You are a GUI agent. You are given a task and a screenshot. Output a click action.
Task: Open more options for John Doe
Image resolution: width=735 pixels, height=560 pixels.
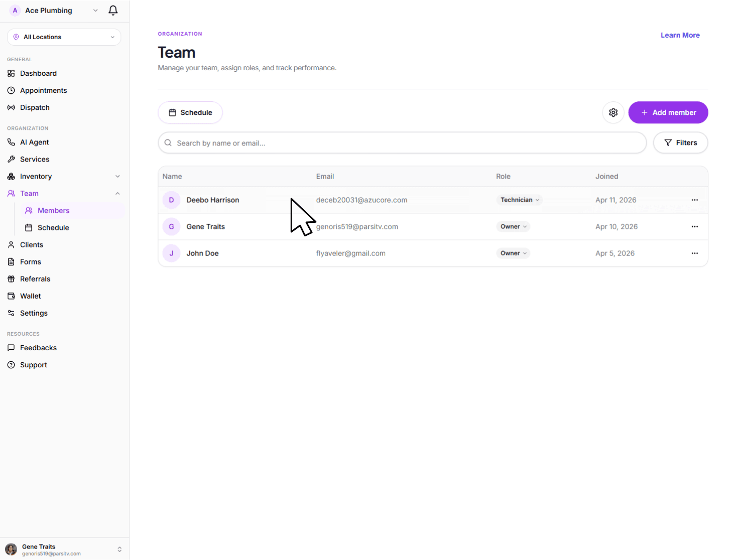[x=694, y=253]
